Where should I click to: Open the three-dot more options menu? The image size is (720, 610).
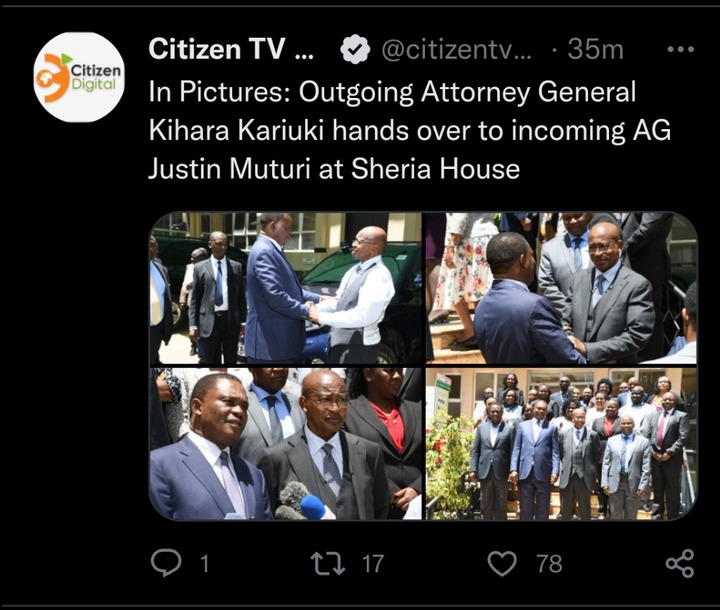(681, 49)
